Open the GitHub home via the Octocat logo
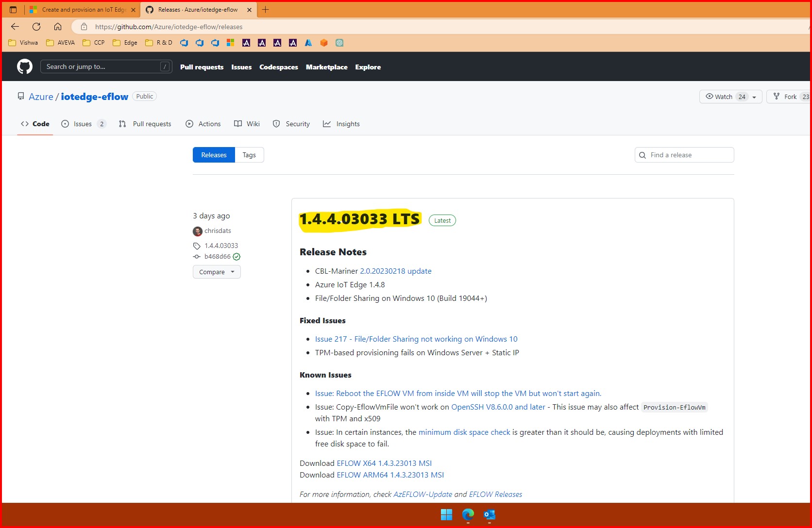Image resolution: width=812 pixels, height=528 pixels. (23, 66)
